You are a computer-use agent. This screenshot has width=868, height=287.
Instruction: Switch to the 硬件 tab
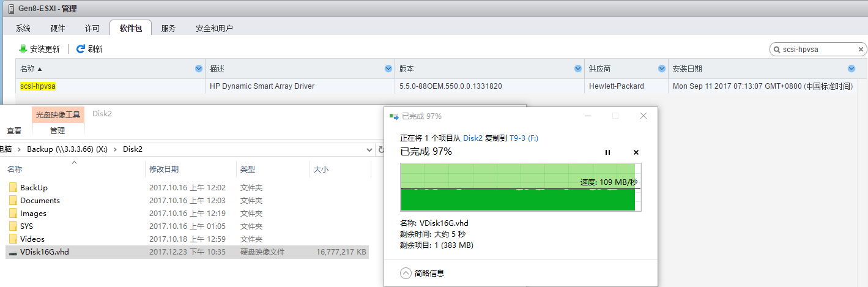[58, 28]
